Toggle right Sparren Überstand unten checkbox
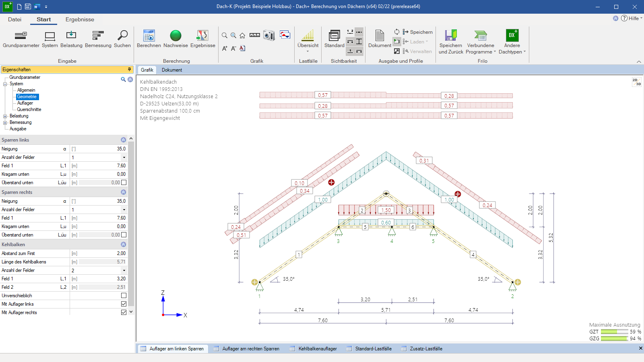Image resolution: width=644 pixels, height=362 pixels. pyautogui.click(x=124, y=235)
